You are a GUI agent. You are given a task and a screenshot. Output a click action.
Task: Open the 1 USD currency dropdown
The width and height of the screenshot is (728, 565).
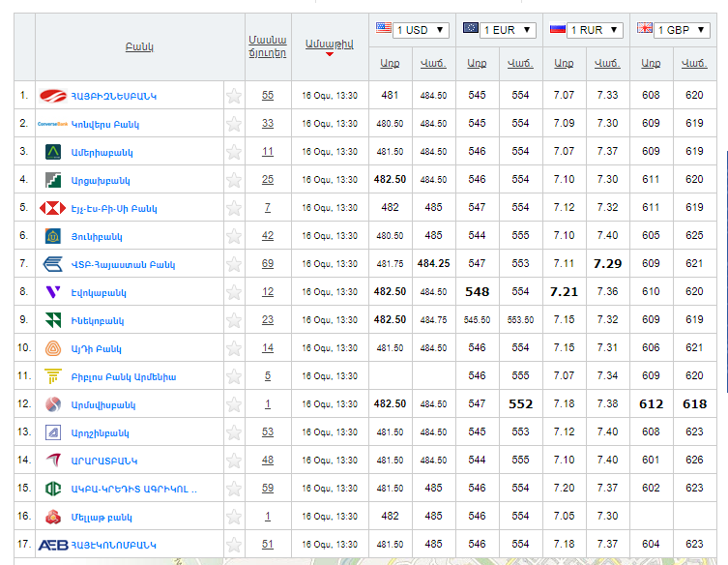coord(421,30)
